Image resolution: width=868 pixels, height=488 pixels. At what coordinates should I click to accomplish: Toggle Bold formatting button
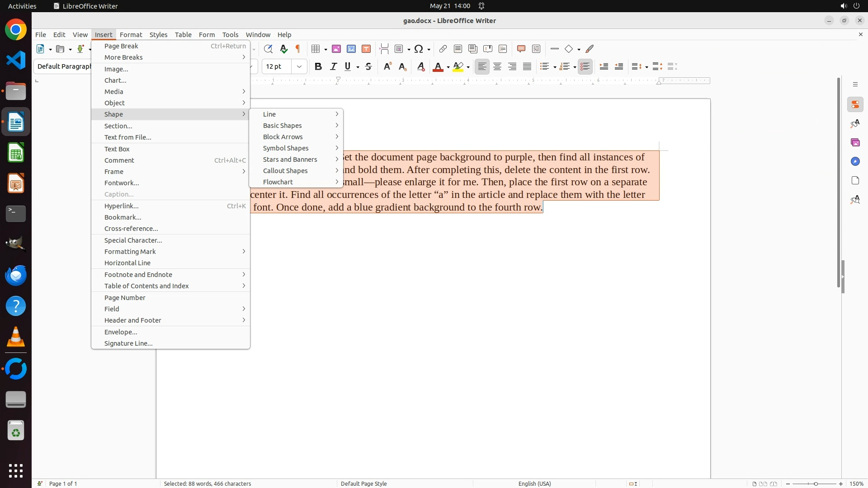pyautogui.click(x=318, y=67)
